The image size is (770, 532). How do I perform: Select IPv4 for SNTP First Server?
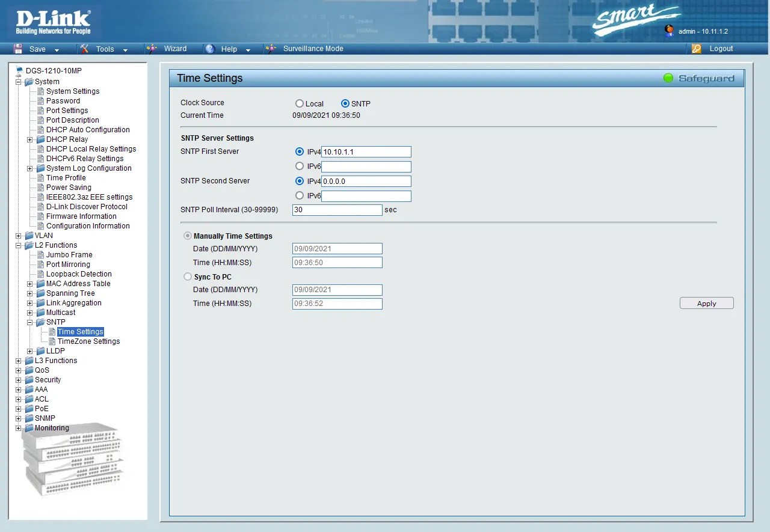coord(300,151)
